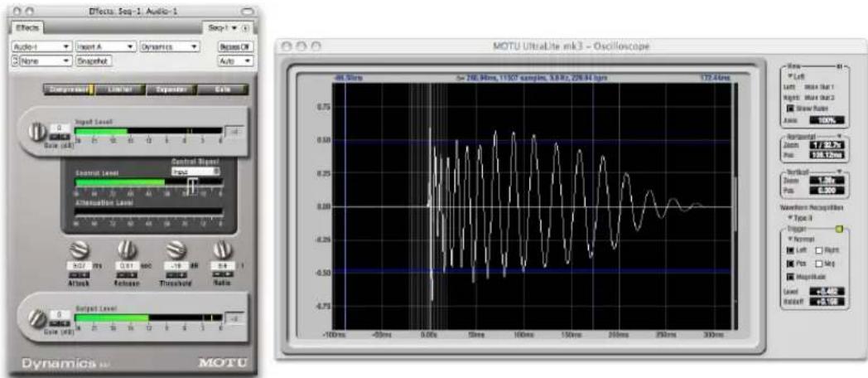Viewport: 868px width, 378px height.
Task: Click the Snapshot button in Effects window
Action: [x=95, y=61]
